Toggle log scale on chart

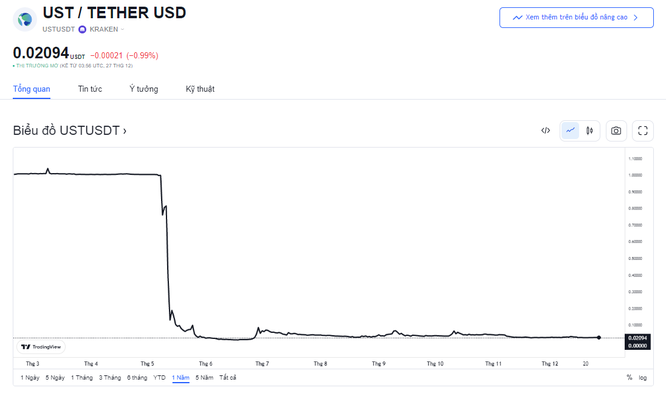coord(643,377)
